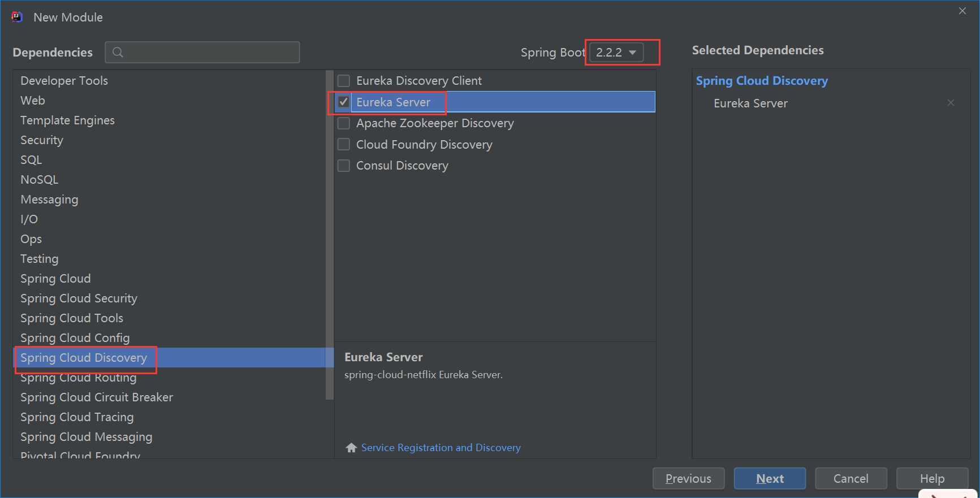The width and height of the screenshot is (980, 498).
Task: Open the Spring Boot version dropdown
Action: coord(616,53)
